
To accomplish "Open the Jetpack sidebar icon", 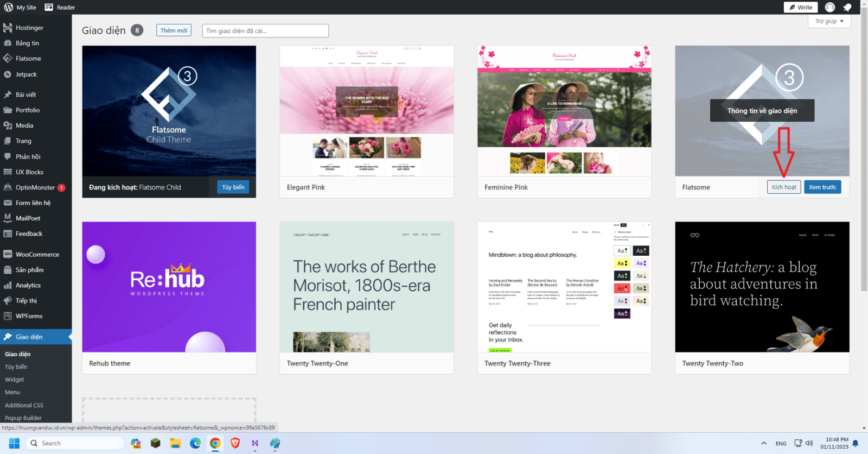I will click(8, 74).
